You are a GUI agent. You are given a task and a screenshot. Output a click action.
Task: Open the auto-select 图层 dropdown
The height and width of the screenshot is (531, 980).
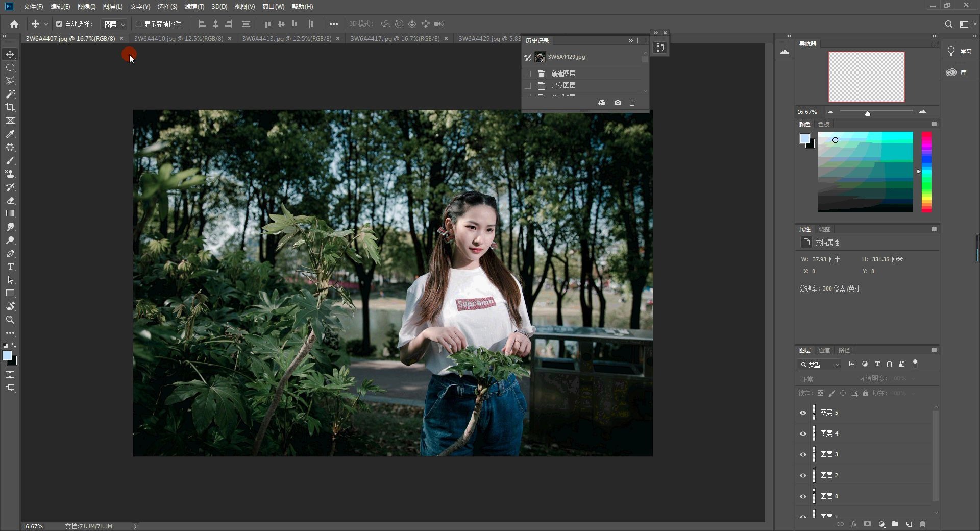114,24
